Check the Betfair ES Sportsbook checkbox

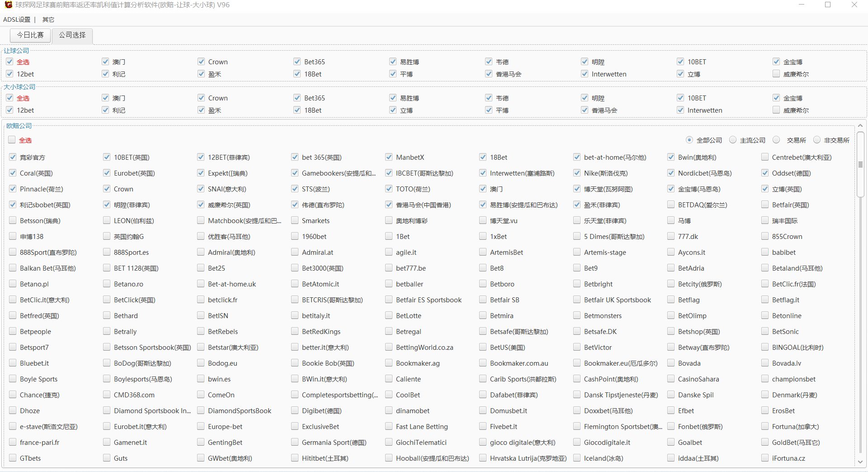[389, 300]
